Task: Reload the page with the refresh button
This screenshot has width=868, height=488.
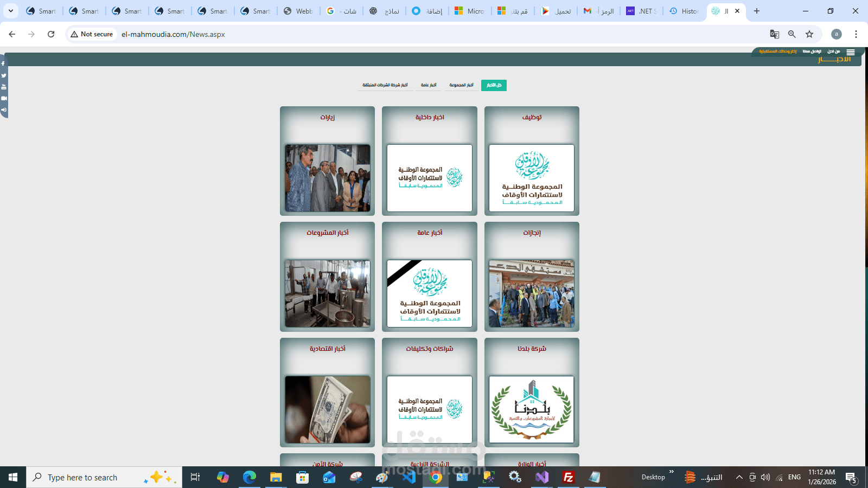Action: coord(51,34)
